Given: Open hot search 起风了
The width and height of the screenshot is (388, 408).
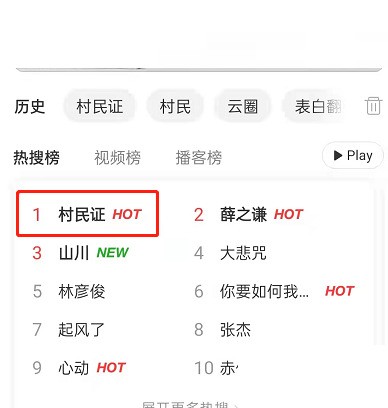Looking at the screenshot, I should pos(69,329).
